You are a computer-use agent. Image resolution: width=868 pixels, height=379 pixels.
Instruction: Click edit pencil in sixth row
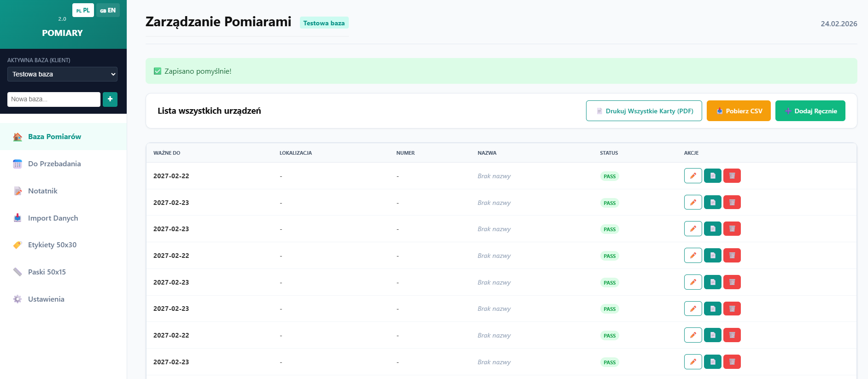(x=693, y=309)
